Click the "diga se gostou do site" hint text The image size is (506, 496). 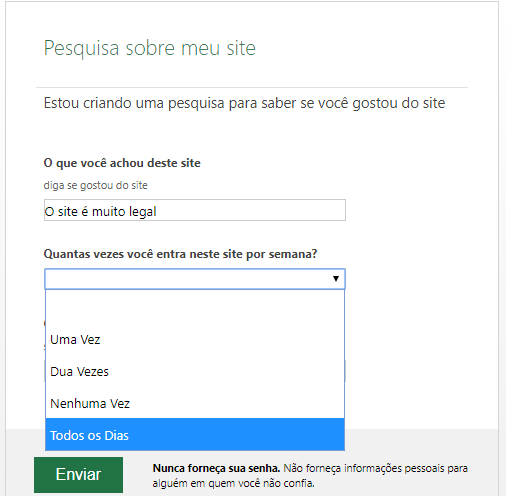tap(95, 185)
